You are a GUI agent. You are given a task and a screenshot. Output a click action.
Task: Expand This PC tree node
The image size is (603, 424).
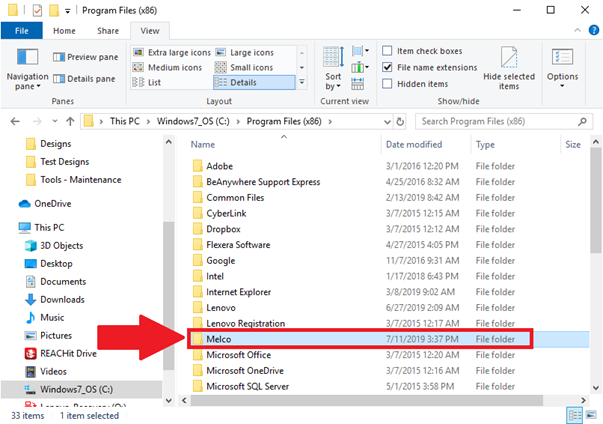coord(9,227)
